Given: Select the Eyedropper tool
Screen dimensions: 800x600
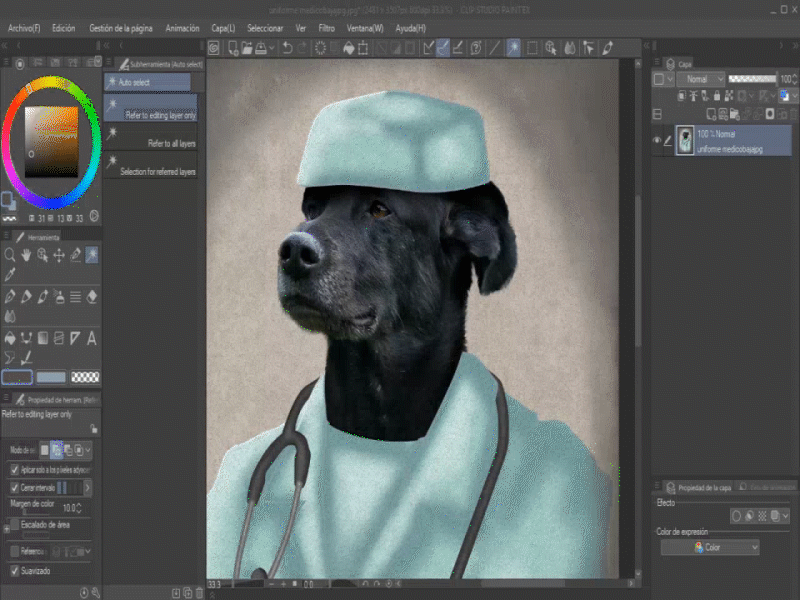Looking at the screenshot, I should (x=9, y=275).
